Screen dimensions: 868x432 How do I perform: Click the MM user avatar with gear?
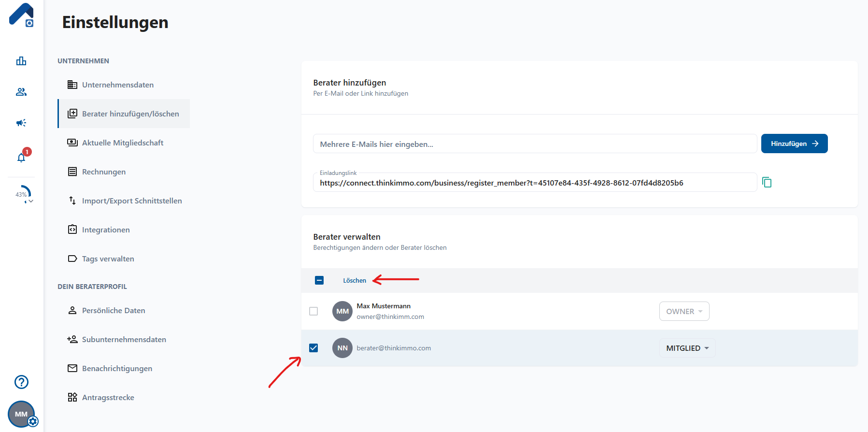[22, 414]
